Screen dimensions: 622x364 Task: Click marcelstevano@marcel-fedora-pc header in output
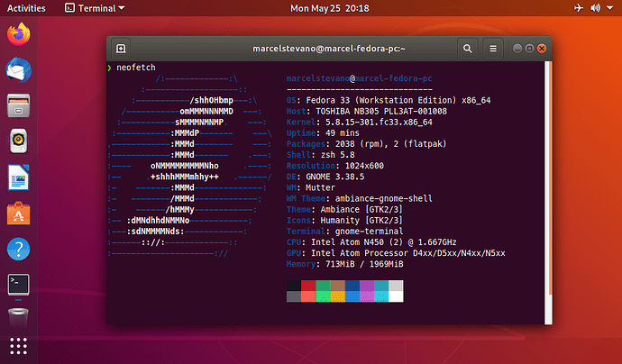coord(360,78)
